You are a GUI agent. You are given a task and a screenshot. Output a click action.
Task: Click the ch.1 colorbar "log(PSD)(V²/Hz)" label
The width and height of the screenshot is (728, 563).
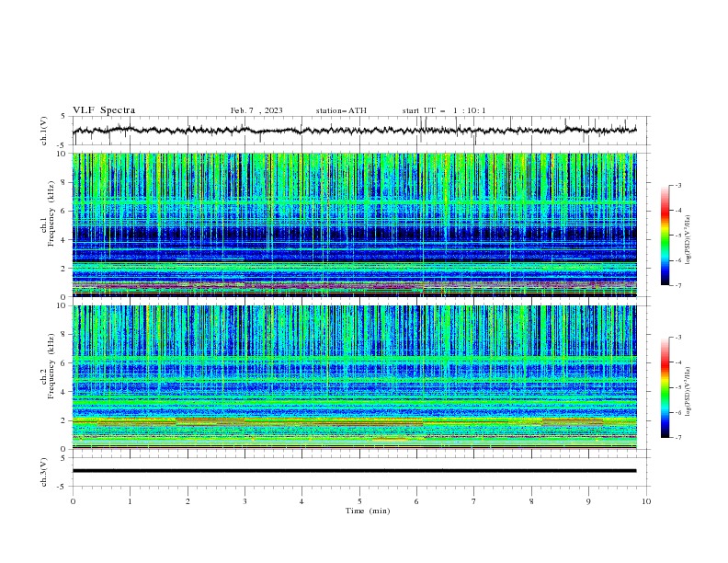[x=688, y=240]
